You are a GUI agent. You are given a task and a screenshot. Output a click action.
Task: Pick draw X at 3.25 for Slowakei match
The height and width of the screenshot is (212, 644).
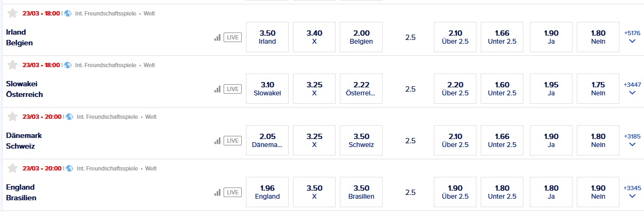(x=314, y=88)
